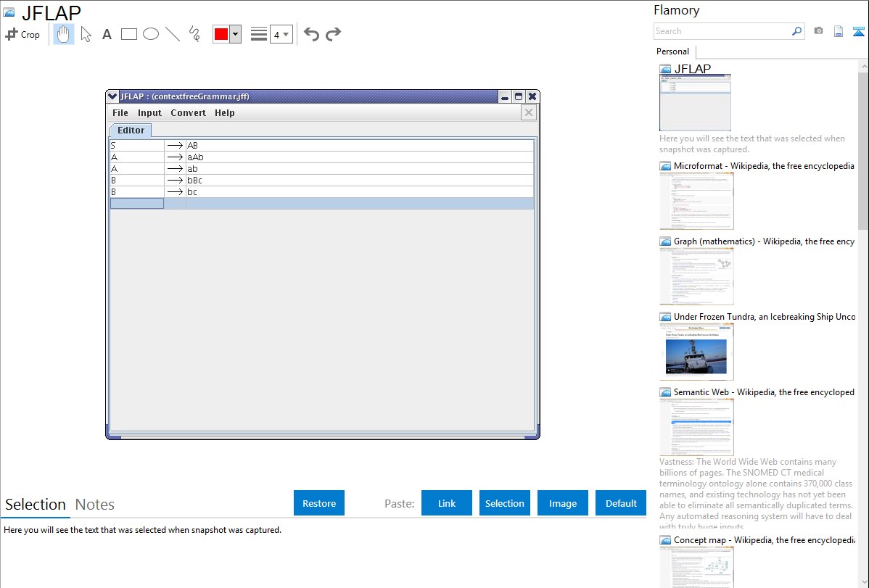The image size is (869, 588).
Task: Click the line thickness icon
Action: point(259,34)
